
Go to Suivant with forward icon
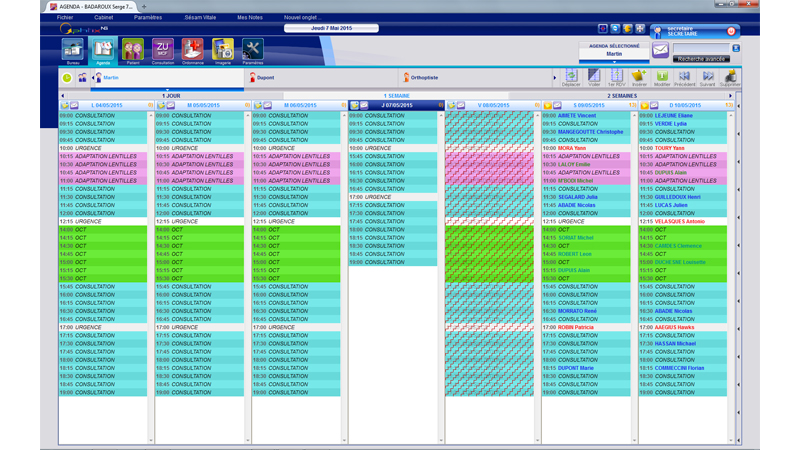[707, 78]
